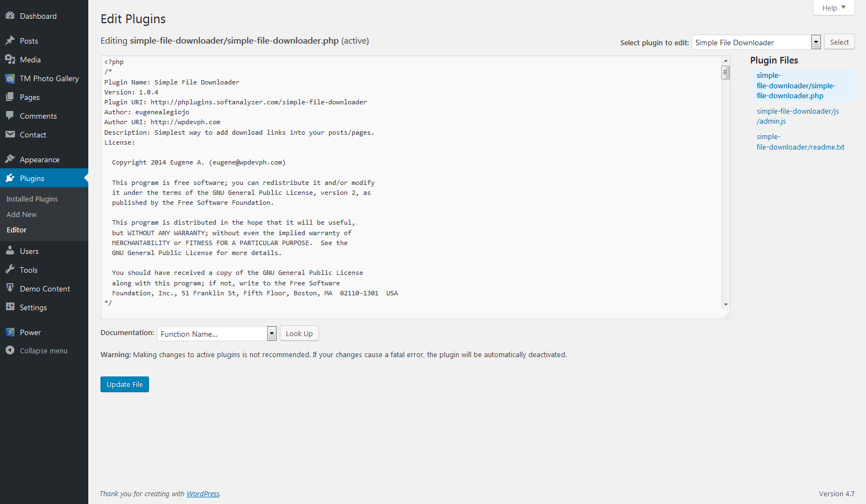Image resolution: width=866 pixels, height=504 pixels.
Task: Click the code editor scrollbar down arrow
Action: (726, 304)
